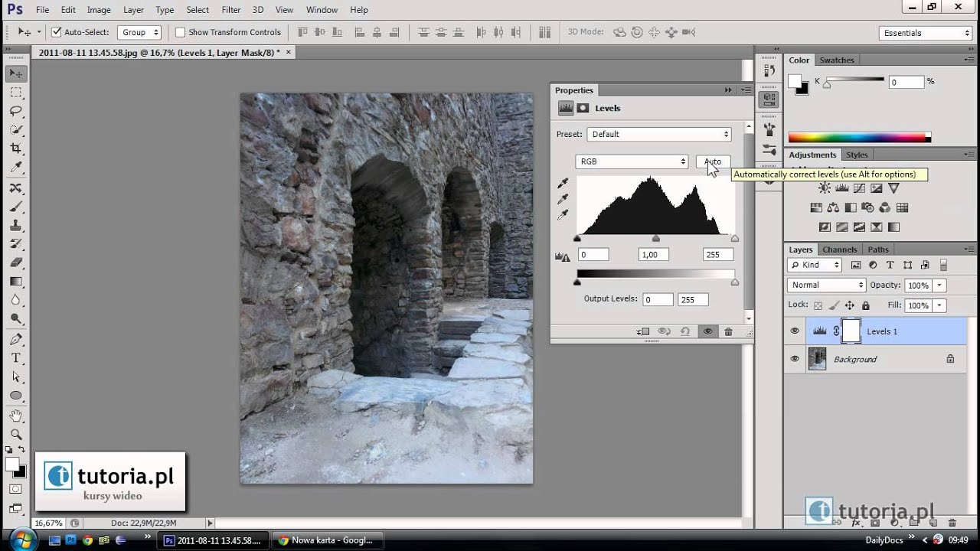The height and width of the screenshot is (551, 980).
Task: Select the Lasso tool
Action: (16, 112)
